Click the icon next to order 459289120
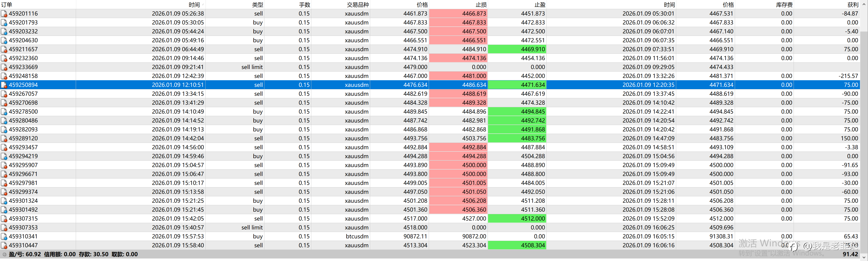This screenshot has width=868, height=261. (4, 138)
